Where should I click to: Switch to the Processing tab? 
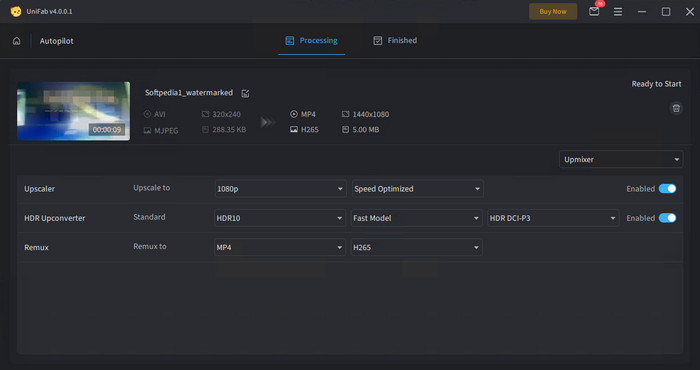click(312, 41)
